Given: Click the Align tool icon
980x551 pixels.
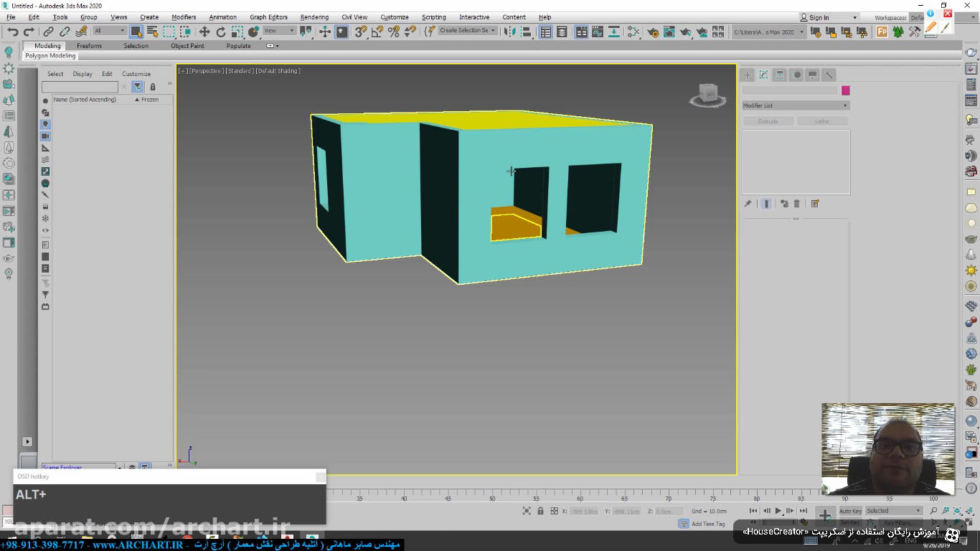Looking at the screenshot, I should (x=527, y=32).
